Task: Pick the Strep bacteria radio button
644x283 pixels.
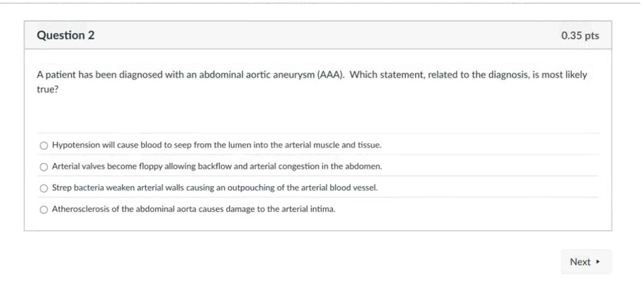Action: (x=44, y=188)
